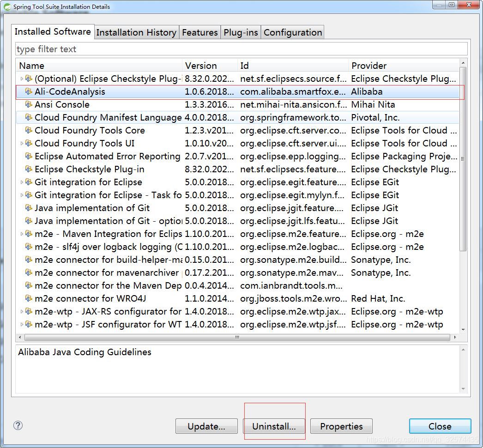Click the Eclipse Automated Error Reporting icon

click(29, 156)
